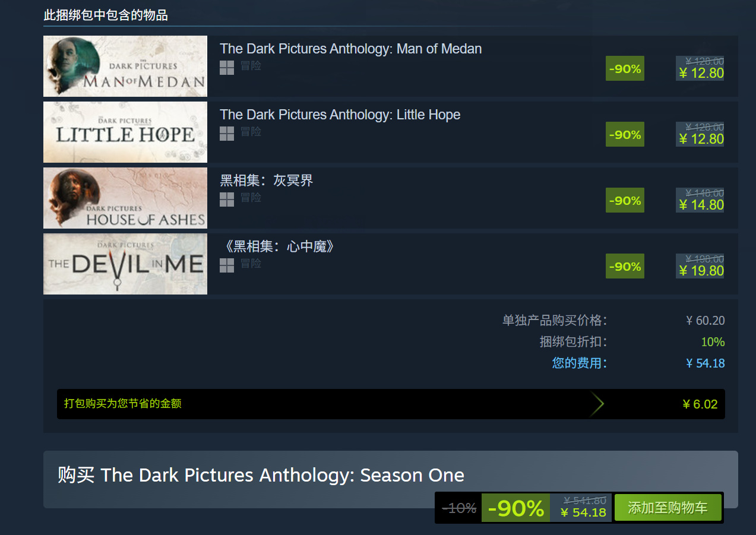
Task: Open The Dark Pictures Anthology: Man of Medan link
Action: click(x=350, y=49)
